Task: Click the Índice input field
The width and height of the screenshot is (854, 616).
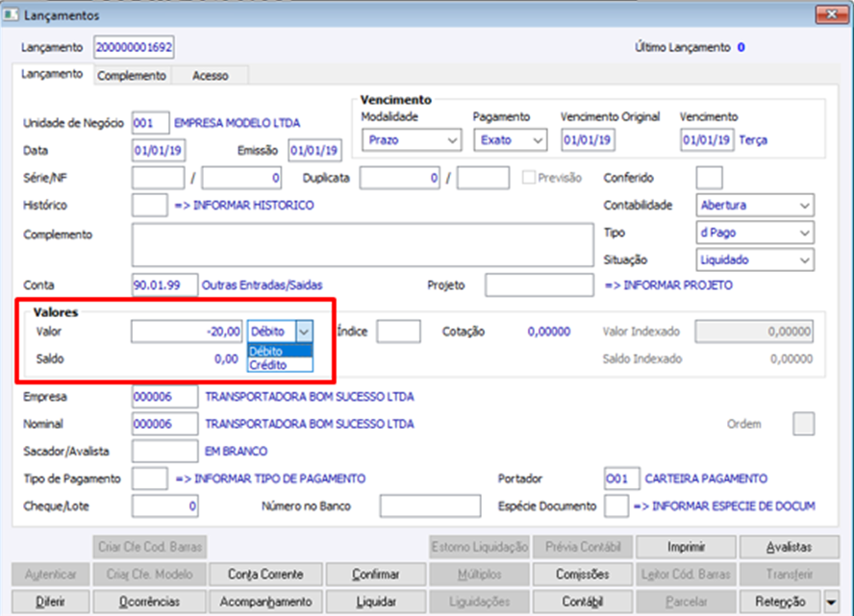Action: click(399, 332)
